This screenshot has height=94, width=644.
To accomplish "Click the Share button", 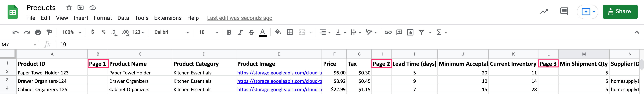I will pyautogui.click(x=620, y=11).
